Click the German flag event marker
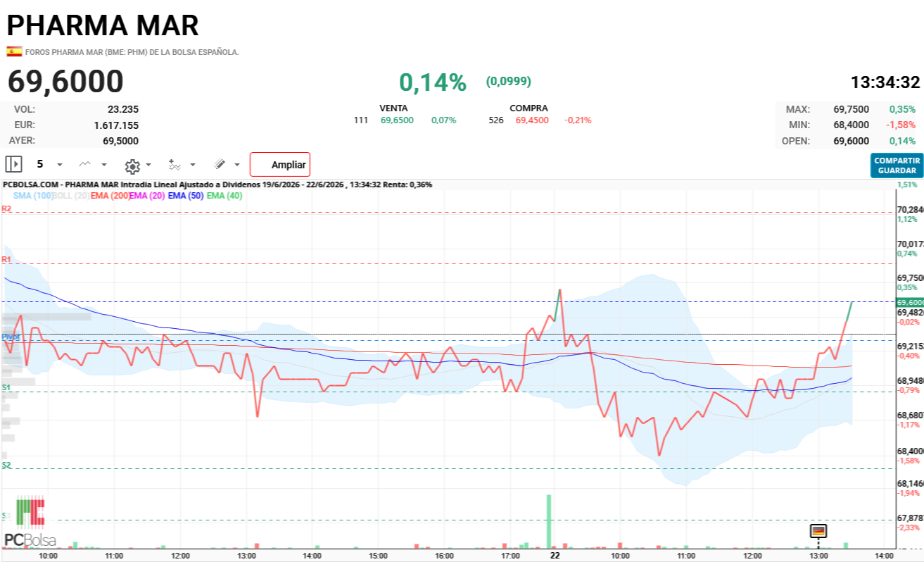The height and width of the screenshot is (562, 924). pos(818,531)
